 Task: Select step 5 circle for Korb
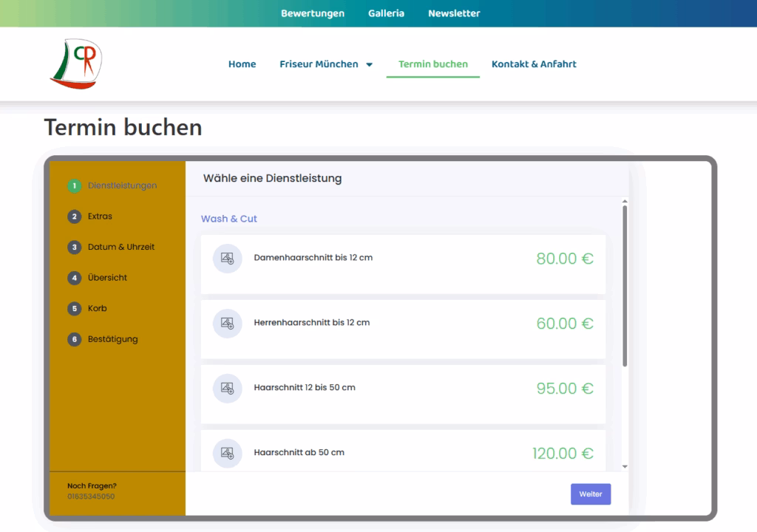tap(75, 308)
